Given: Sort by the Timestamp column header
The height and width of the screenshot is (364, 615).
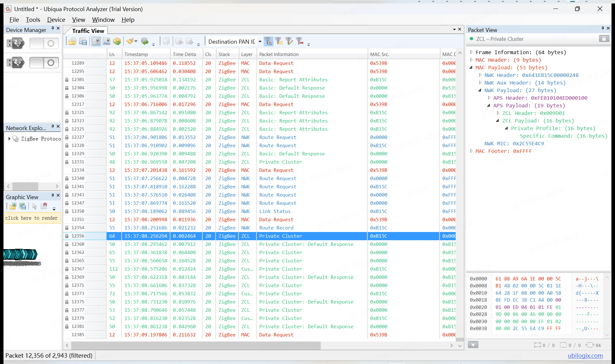Looking at the screenshot, I should (146, 54).
